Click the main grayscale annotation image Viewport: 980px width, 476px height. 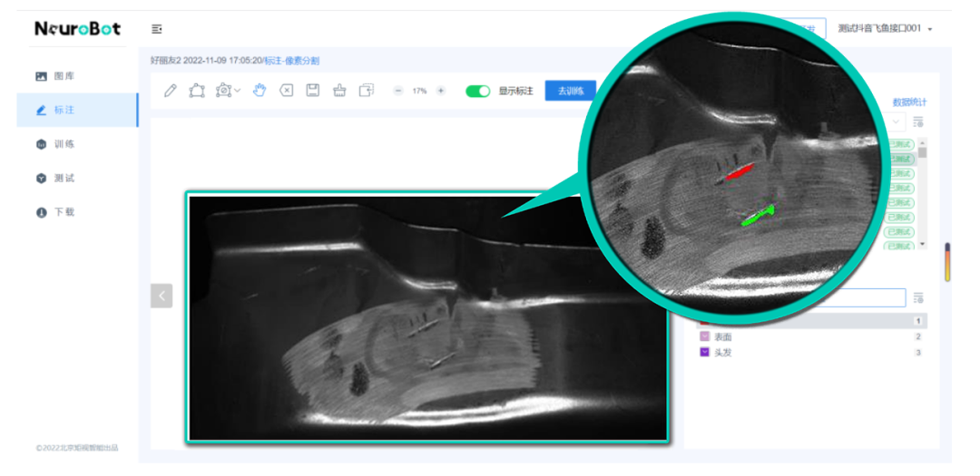click(427, 317)
